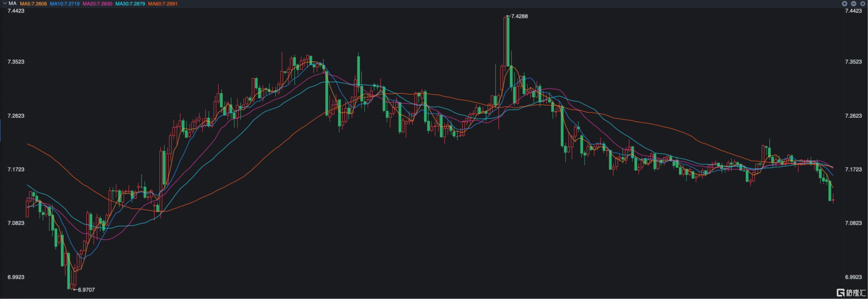Select the MA5:7.2606 indicator label
This screenshot has height=299, width=868.
(x=33, y=4)
